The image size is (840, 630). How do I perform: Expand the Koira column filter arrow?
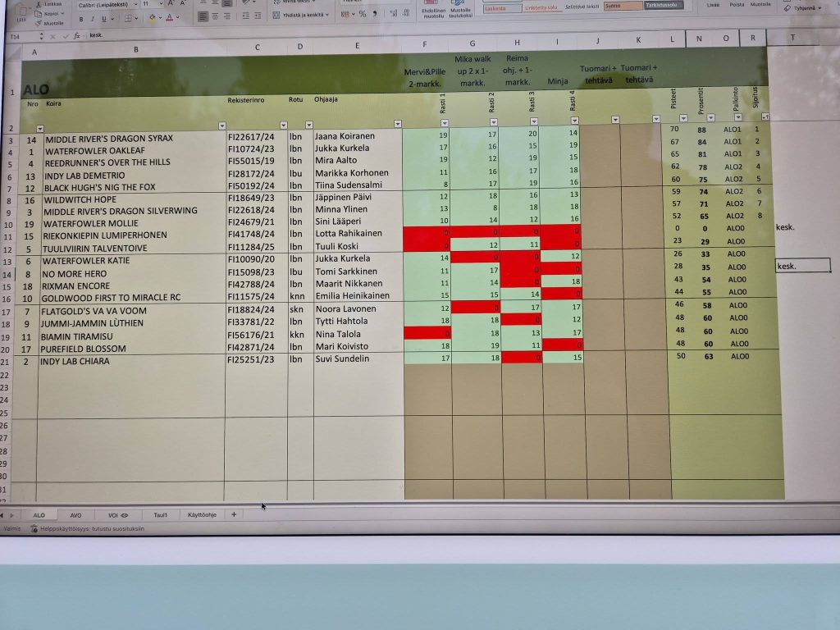pos(221,126)
